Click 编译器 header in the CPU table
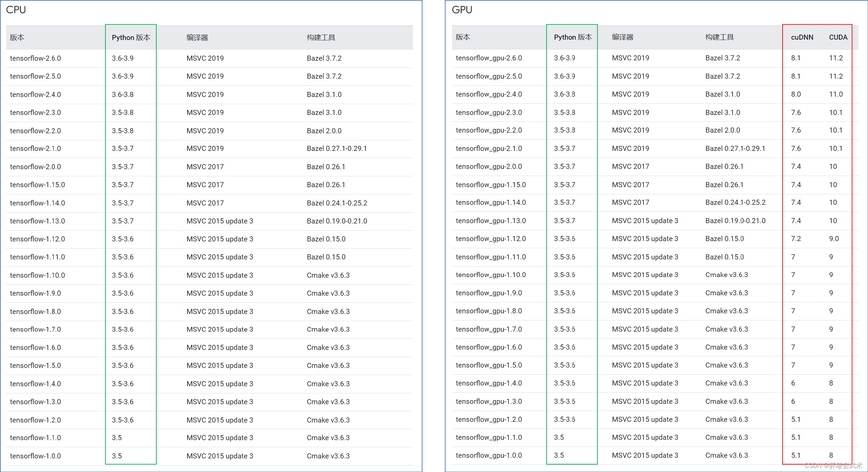This screenshot has width=868, height=472. click(x=197, y=38)
